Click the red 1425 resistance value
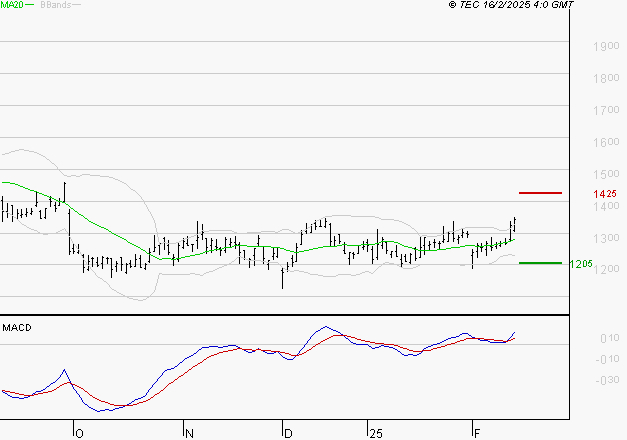Screen dimensions: 627x440 (x=605, y=194)
